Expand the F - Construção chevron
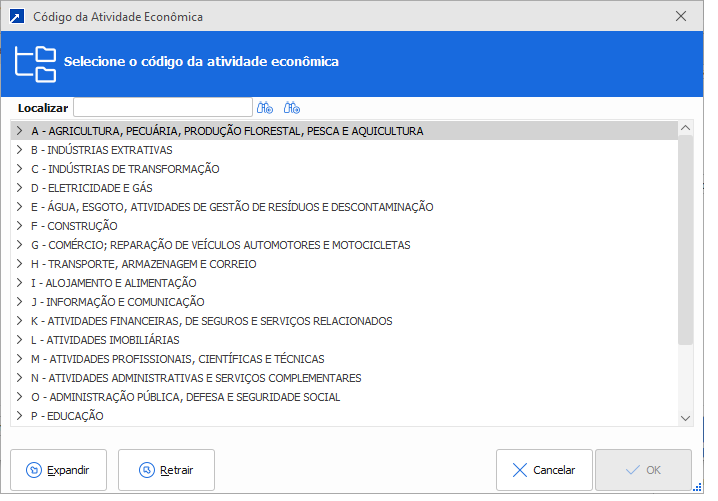Image resolution: width=718 pixels, height=501 pixels. (19, 226)
